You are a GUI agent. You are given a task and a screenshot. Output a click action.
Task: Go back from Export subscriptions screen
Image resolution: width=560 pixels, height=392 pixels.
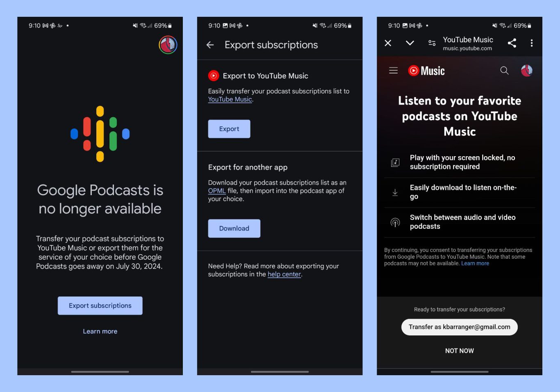tap(210, 45)
